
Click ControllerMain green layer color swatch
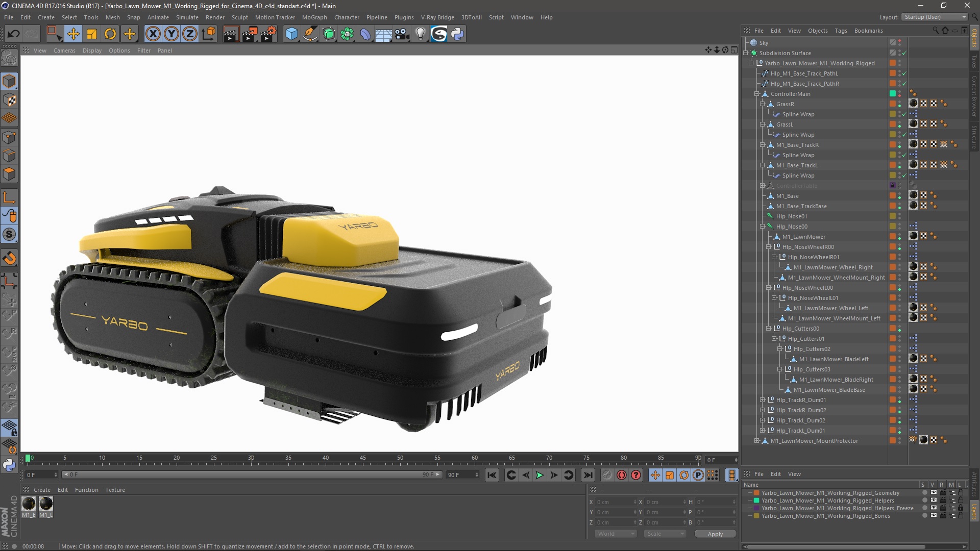pyautogui.click(x=893, y=94)
